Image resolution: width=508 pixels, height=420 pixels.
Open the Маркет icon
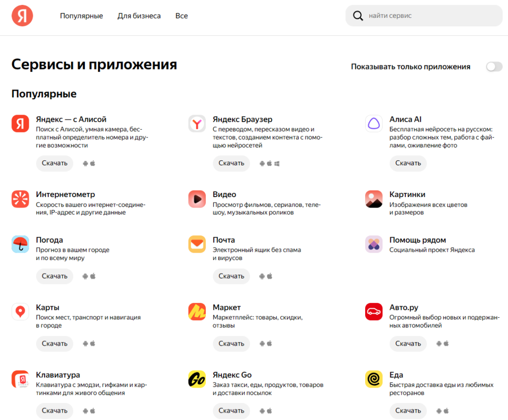click(196, 311)
